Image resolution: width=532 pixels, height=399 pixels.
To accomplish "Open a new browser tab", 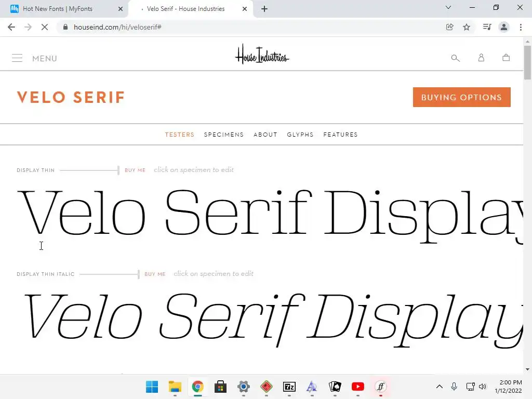I will pos(264,9).
